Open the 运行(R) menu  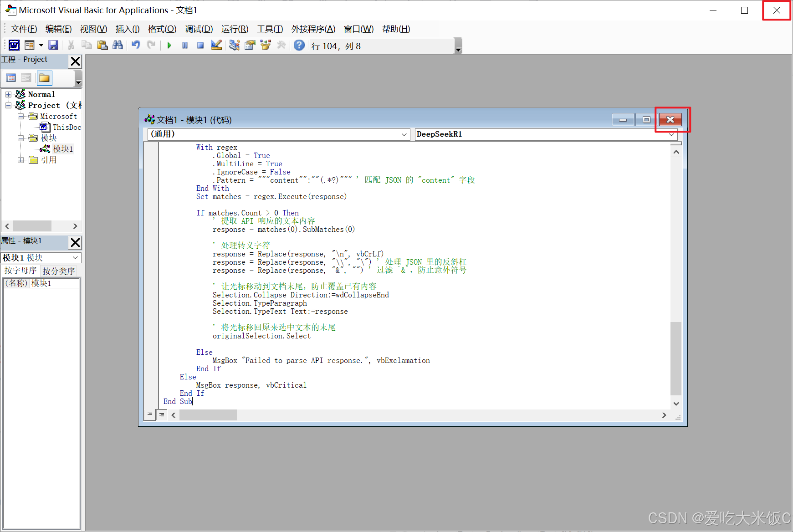[235, 29]
